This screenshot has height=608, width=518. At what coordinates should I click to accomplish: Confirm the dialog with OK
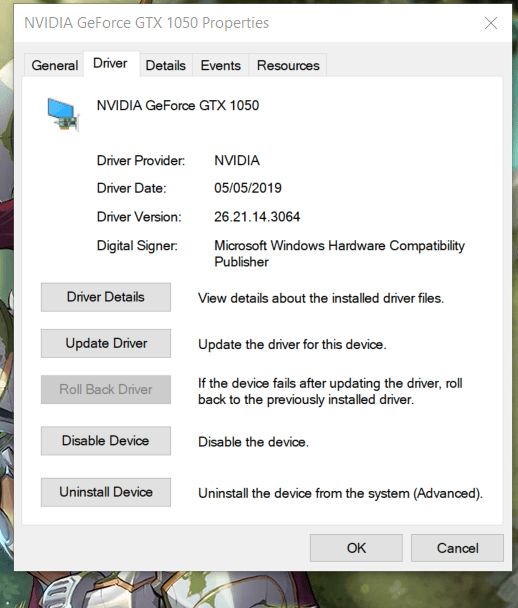pyautogui.click(x=356, y=548)
